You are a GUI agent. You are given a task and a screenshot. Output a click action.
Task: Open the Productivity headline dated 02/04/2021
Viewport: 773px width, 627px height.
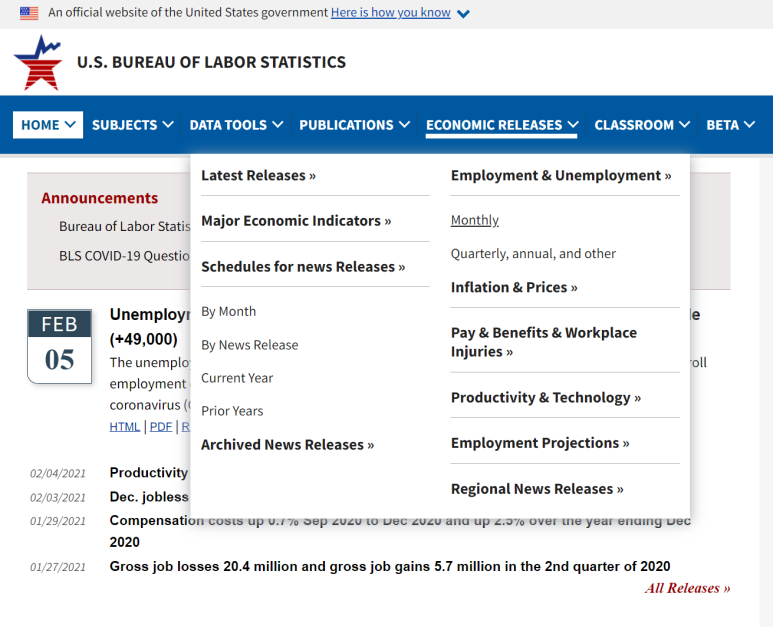coord(149,473)
